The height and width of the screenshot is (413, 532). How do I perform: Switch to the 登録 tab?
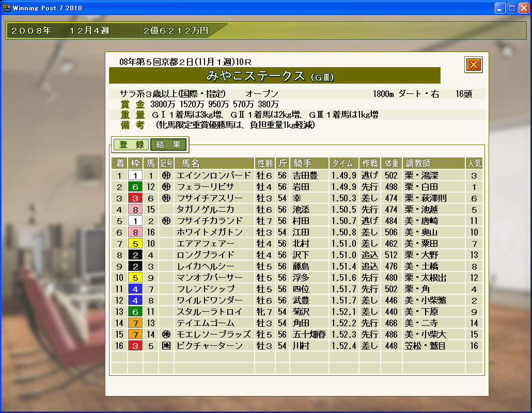coord(131,145)
